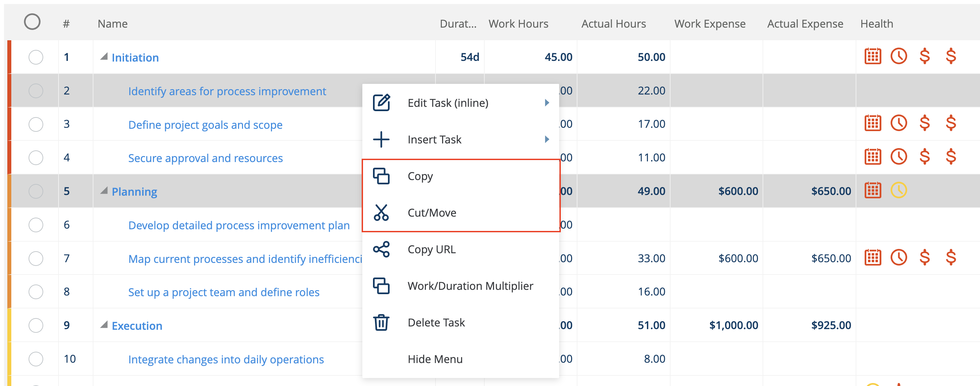
Task: Click the plus icon for Insert Task
Action: coord(381,139)
